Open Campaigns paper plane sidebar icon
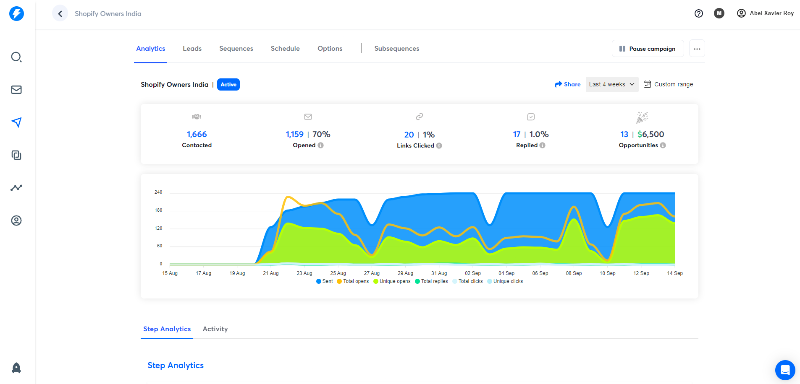800x384 pixels. click(x=16, y=122)
